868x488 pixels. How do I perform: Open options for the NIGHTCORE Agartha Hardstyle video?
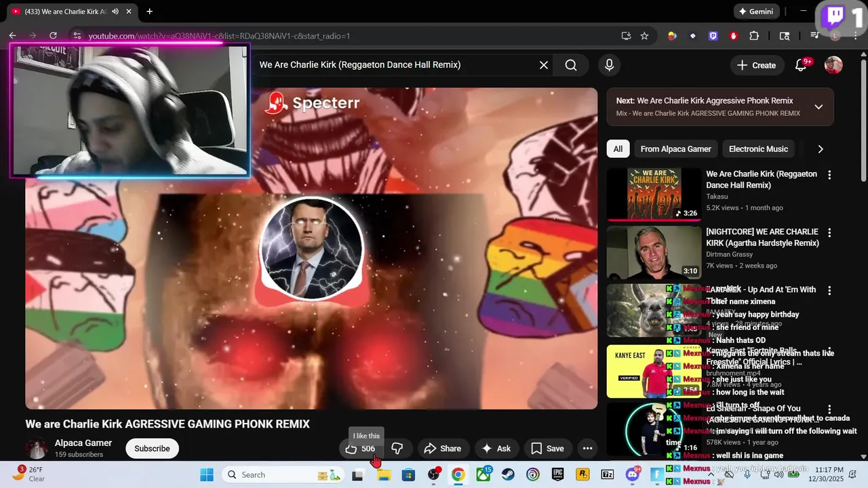click(x=829, y=232)
